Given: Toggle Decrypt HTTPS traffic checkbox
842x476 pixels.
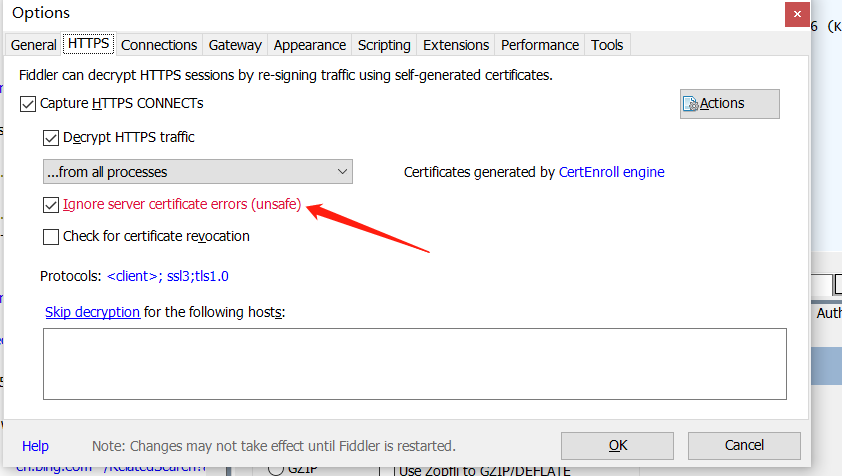Looking at the screenshot, I should pyautogui.click(x=51, y=137).
